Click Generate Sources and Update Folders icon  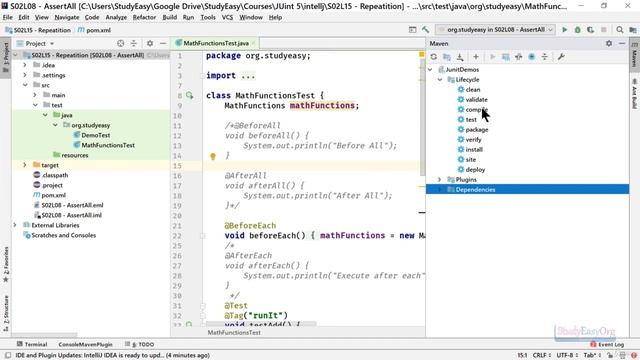[x=447, y=57]
